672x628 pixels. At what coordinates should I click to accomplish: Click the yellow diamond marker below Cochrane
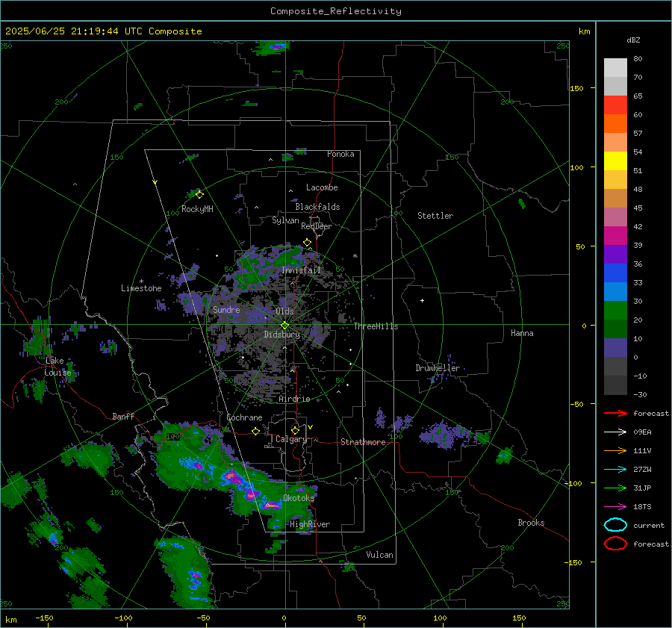pos(255,432)
